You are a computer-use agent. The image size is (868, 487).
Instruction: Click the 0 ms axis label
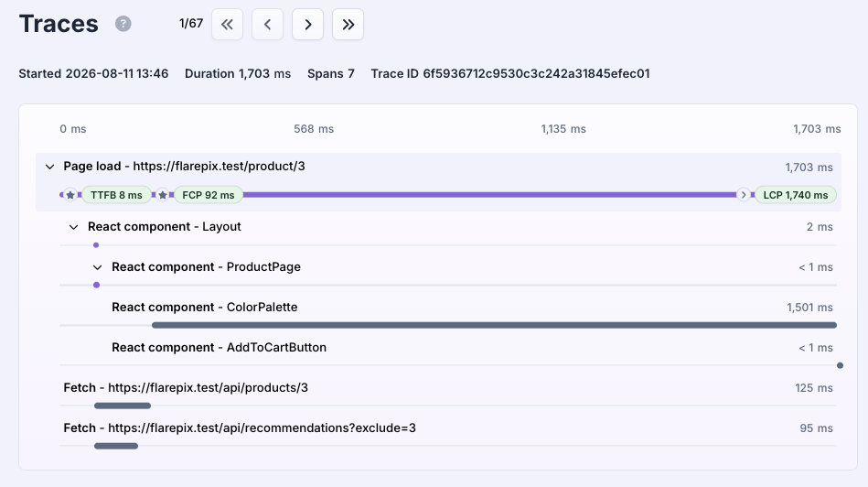(x=73, y=129)
